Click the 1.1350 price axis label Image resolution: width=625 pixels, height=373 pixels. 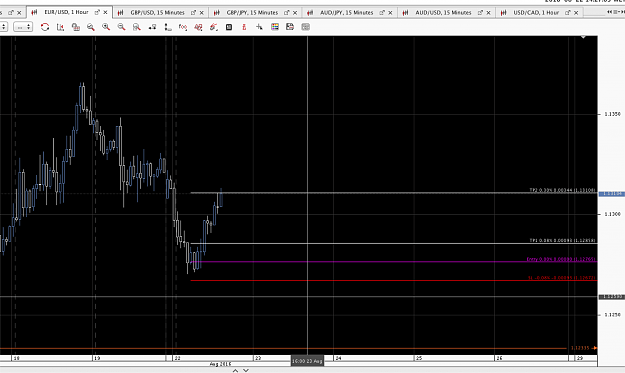click(612, 114)
